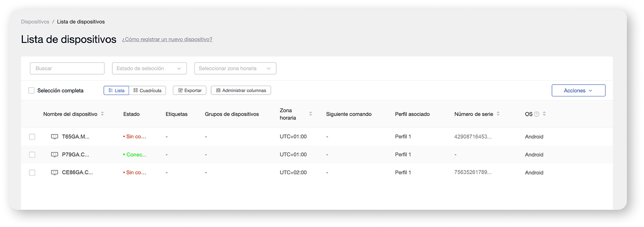The width and height of the screenshot is (644, 227).
Task: Select the T65GA device row checkbox
Action: (32, 137)
